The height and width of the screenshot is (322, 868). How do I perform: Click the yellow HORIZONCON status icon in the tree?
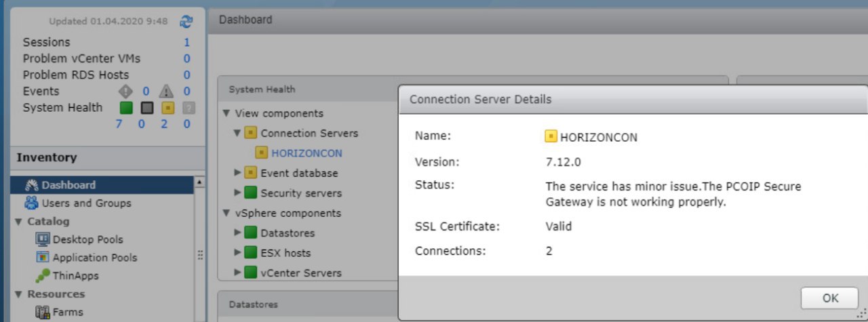[262, 153]
